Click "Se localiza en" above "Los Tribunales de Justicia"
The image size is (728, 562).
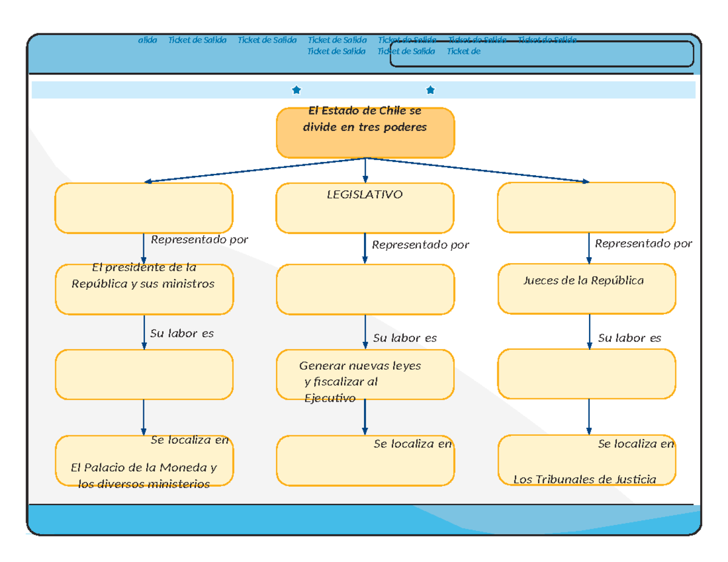636,444
